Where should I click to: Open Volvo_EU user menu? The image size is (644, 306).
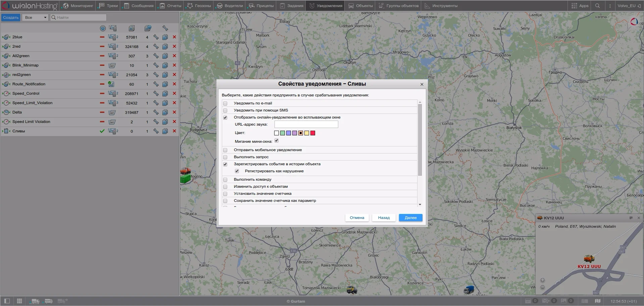pyautogui.click(x=626, y=6)
